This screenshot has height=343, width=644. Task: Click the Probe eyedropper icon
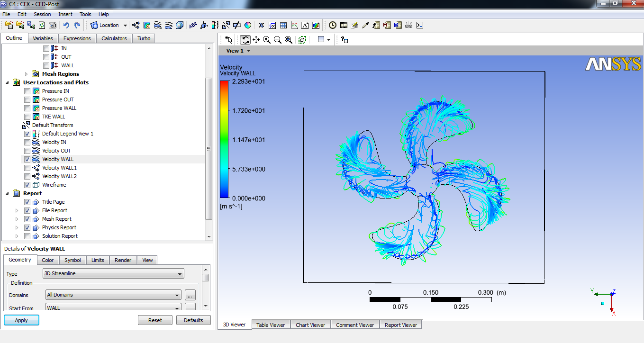click(365, 25)
